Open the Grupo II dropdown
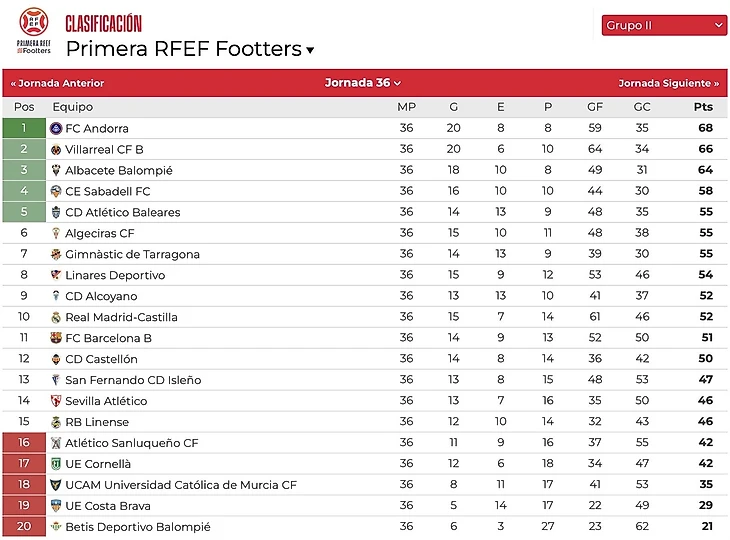The image size is (730, 540). [x=664, y=25]
